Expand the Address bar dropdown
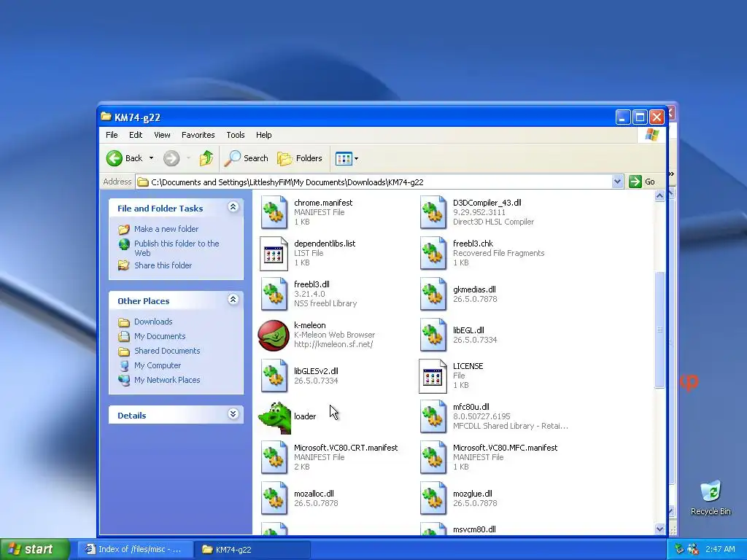The image size is (747, 560). [x=617, y=182]
